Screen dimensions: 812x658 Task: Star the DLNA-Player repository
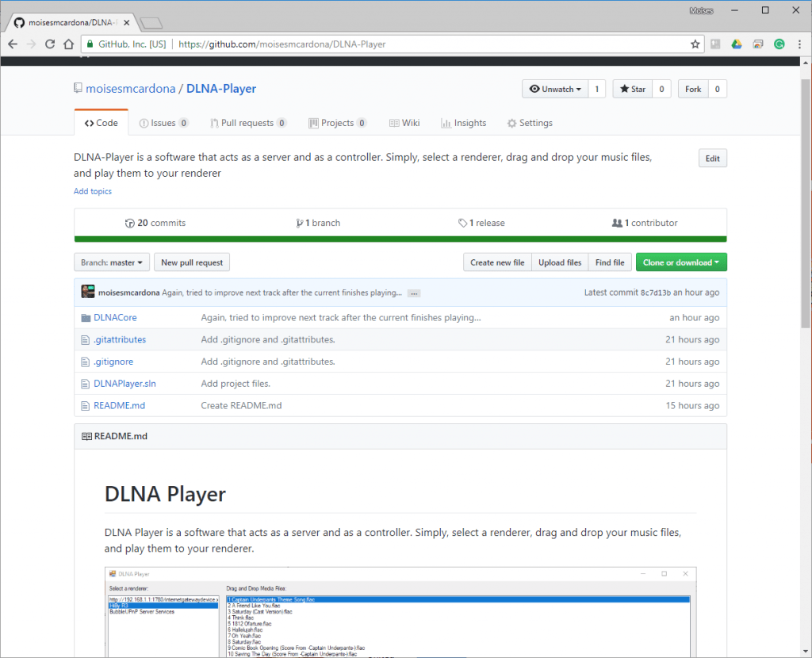tap(633, 89)
